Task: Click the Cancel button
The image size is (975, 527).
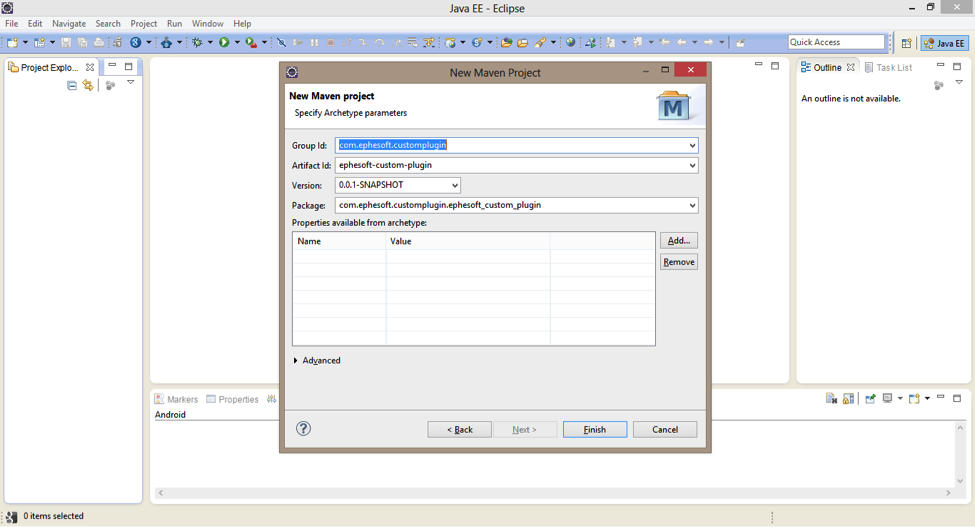Action: coord(665,429)
